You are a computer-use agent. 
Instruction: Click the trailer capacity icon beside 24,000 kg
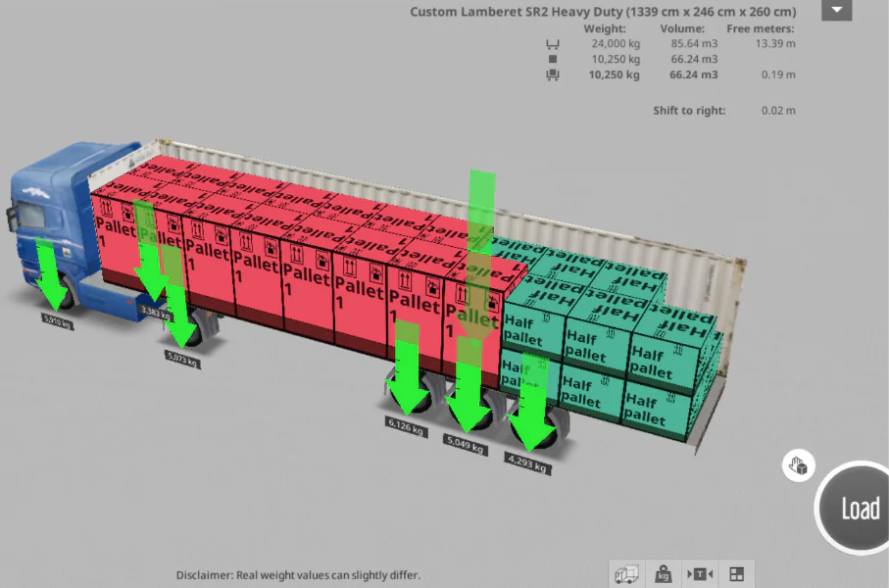point(552,43)
